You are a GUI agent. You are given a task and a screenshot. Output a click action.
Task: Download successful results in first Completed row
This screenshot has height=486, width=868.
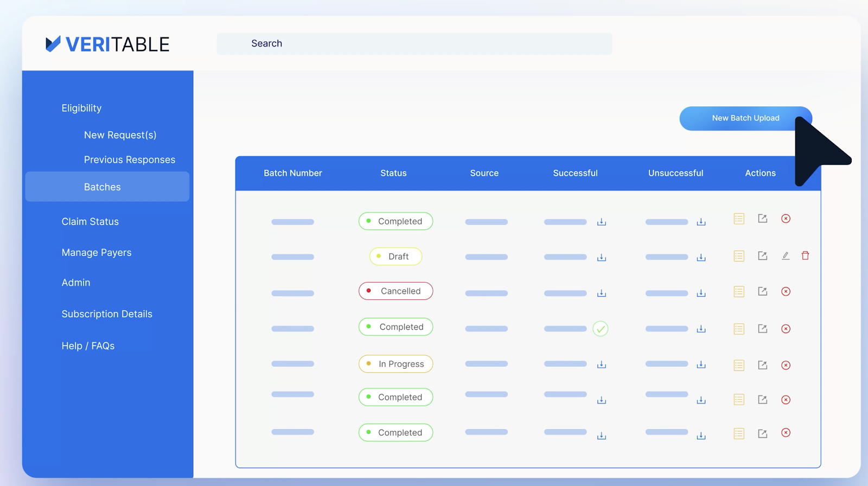601,222
